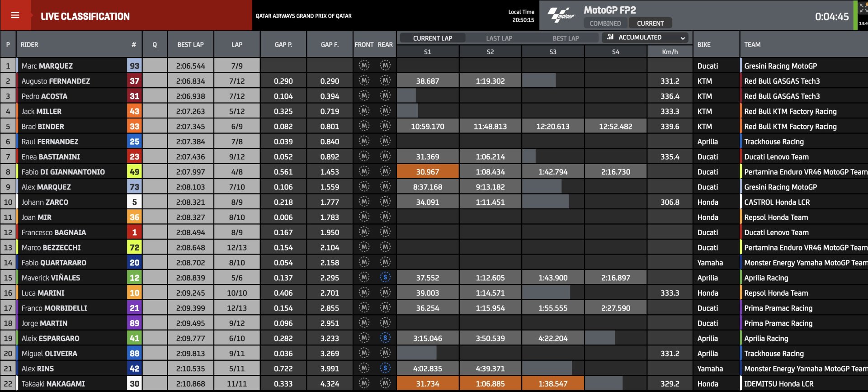
Task: Click best lap time 2:06.544
Action: (x=190, y=66)
